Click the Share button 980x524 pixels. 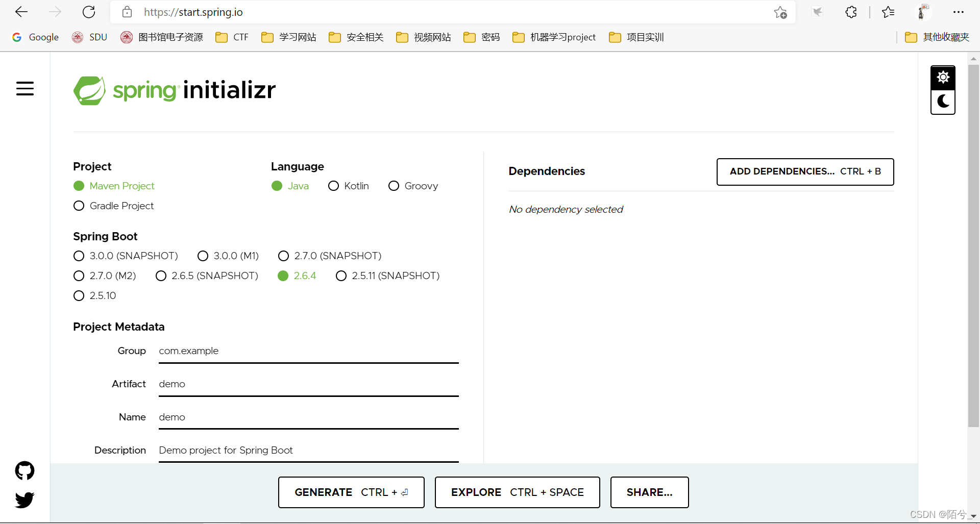pyautogui.click(x=649, y=492)
